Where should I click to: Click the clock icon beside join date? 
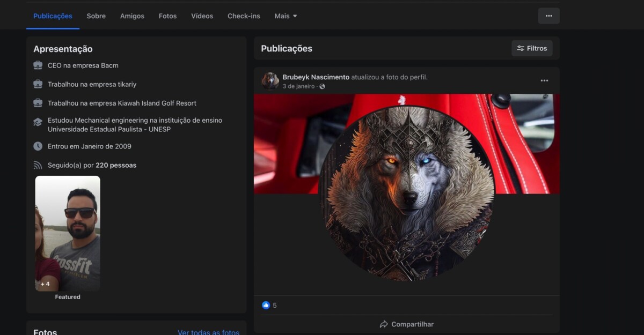pos(38,146)
